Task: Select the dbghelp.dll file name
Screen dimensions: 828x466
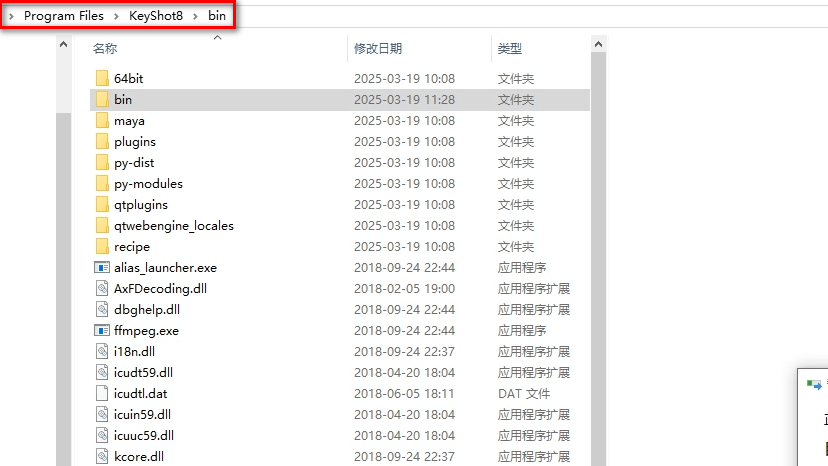Action: click(147, 310)
